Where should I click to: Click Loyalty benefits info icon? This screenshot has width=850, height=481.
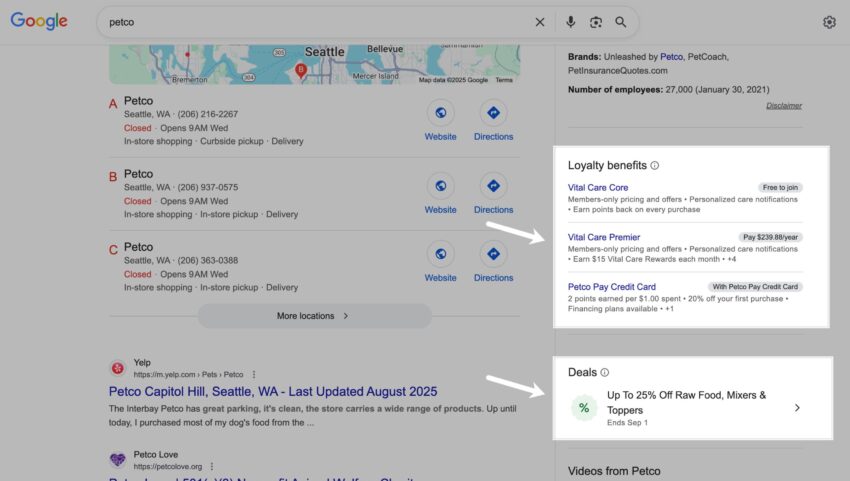[655, 165]
